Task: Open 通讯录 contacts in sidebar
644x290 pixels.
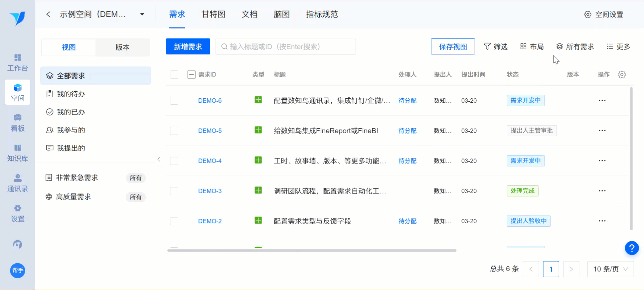Action: coord(17,183)
